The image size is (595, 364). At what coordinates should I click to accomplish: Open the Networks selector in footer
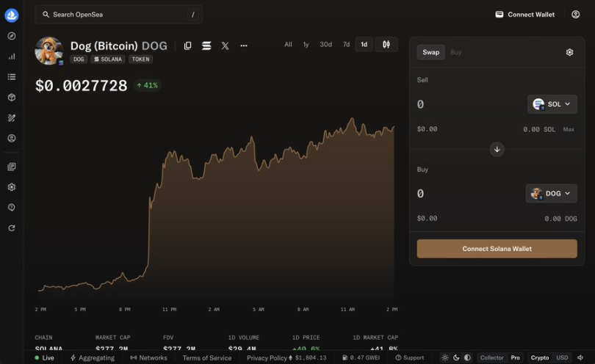pos(148,357)
